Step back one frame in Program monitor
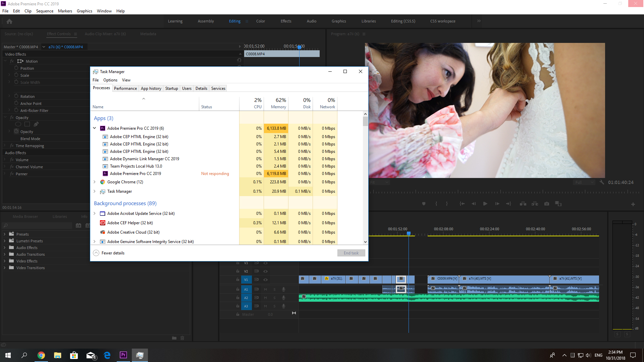 pos(474,204)
